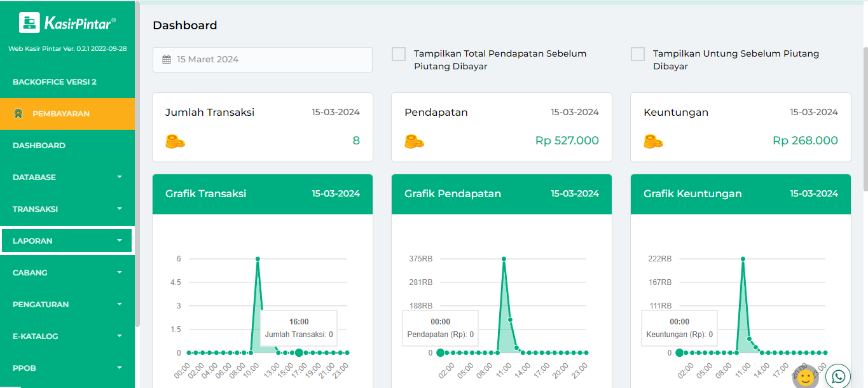The width and height of the screenshot is (868, 388).
Task: Check Tampilkan Untung Sebelum Piutang Dibayar
Action: [x=638, y=54]
